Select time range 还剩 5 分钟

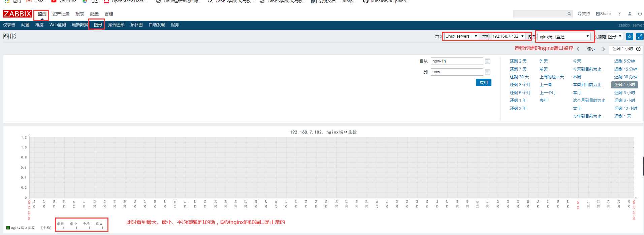[625, 61]
